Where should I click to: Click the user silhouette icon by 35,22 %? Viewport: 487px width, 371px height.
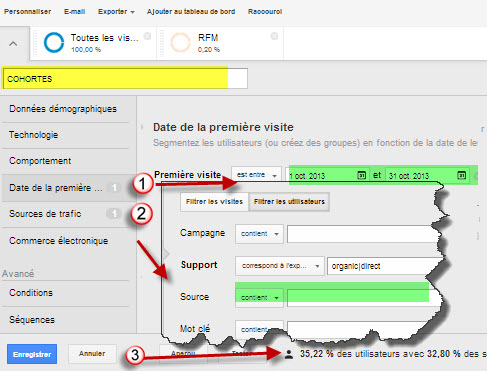click(289, 354)
